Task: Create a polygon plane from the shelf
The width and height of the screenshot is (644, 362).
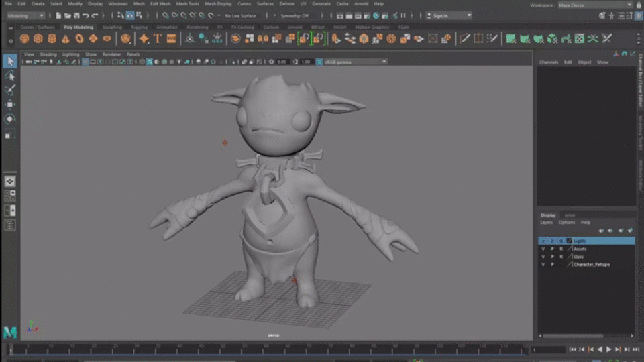Action: 93,39
